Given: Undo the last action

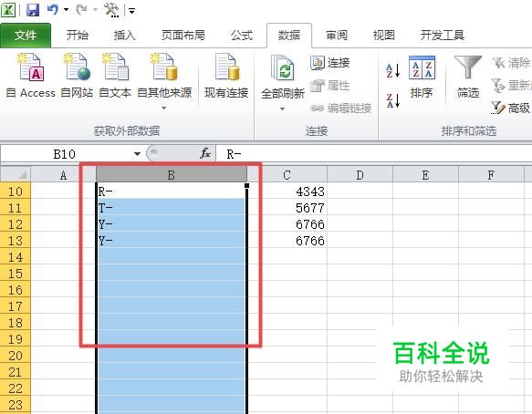Looking at the screenshot, I should tap(53, 9).
